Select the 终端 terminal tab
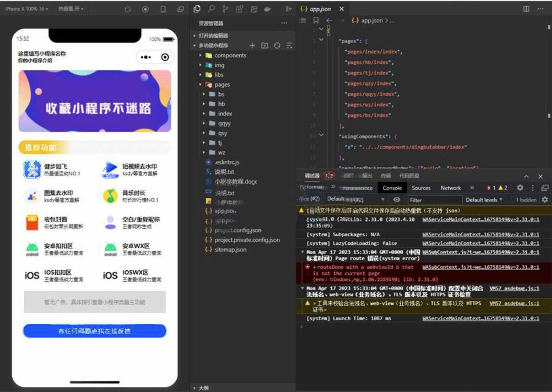Screen dimensions: 552x392 [386, 176]
